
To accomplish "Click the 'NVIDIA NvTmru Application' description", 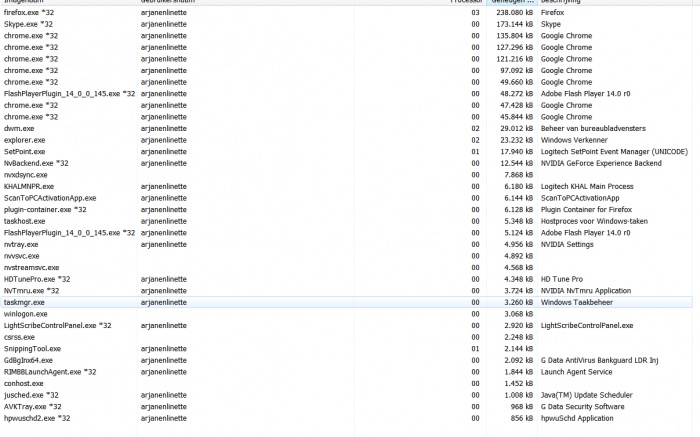I will (x=586, y=291).
